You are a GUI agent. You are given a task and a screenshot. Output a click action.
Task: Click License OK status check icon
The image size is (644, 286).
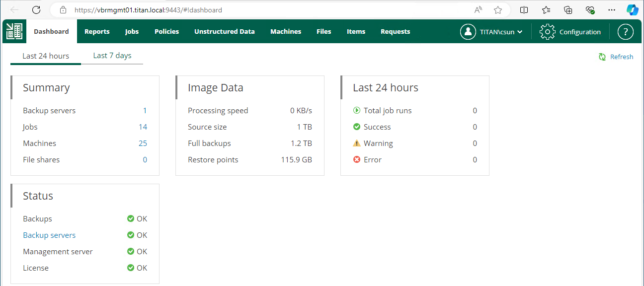(x=131, y=268)
